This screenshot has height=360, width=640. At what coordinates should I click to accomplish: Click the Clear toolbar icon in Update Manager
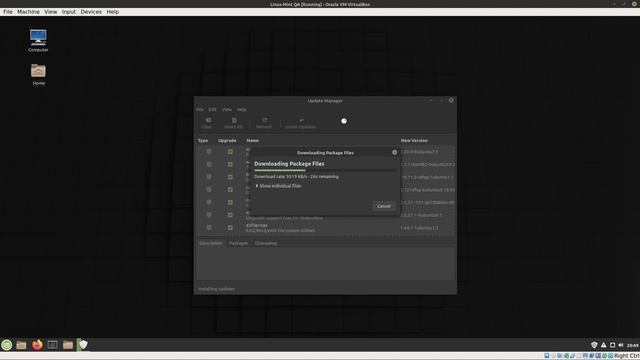[207, 123]
